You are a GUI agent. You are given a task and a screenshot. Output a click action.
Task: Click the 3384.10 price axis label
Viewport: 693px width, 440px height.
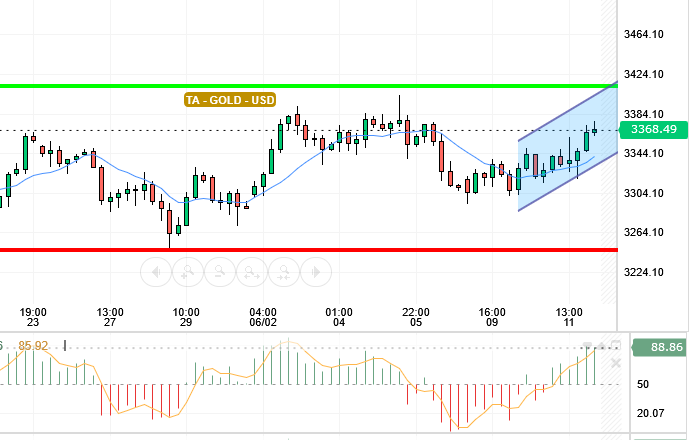[x=644, y=114]
